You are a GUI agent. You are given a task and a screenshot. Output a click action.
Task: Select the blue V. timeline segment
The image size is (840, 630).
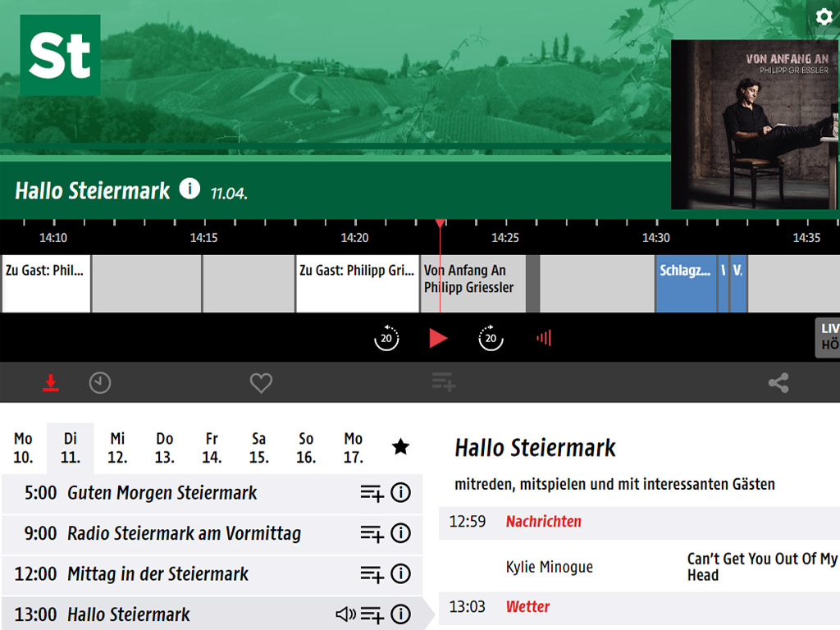point(739,283)
